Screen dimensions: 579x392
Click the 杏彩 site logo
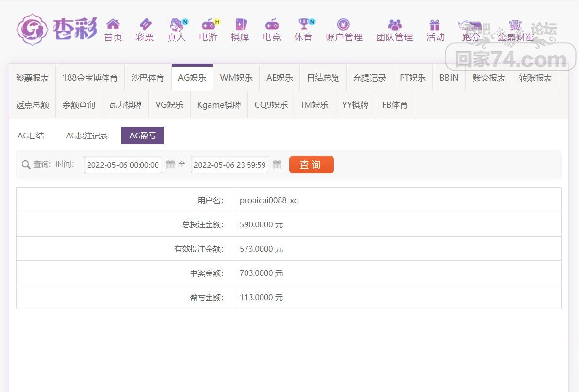point(57,29)
